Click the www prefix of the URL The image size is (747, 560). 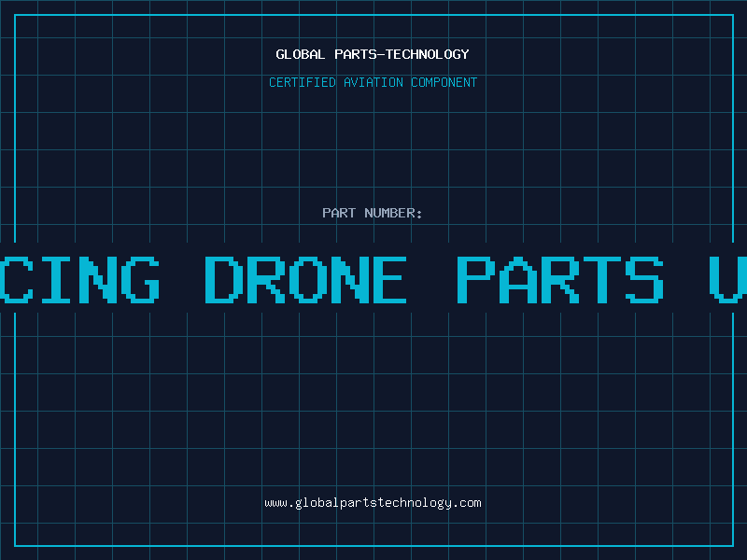tap(275, 503)
